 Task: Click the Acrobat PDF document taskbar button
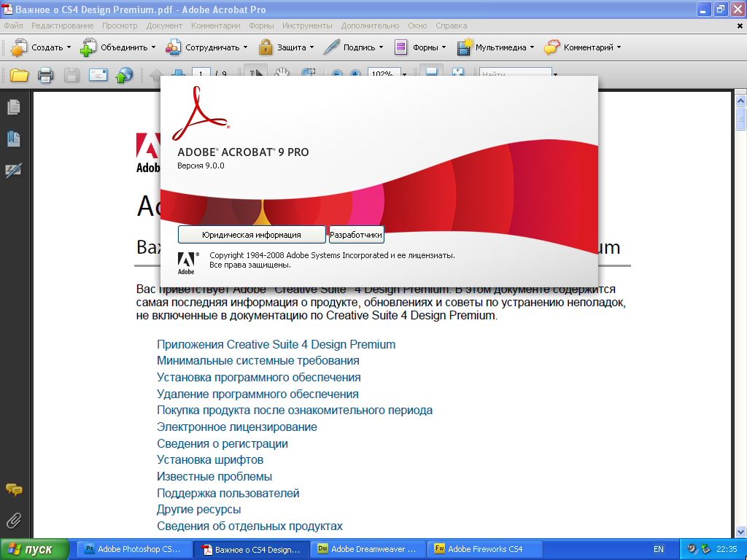pos(252,549)
